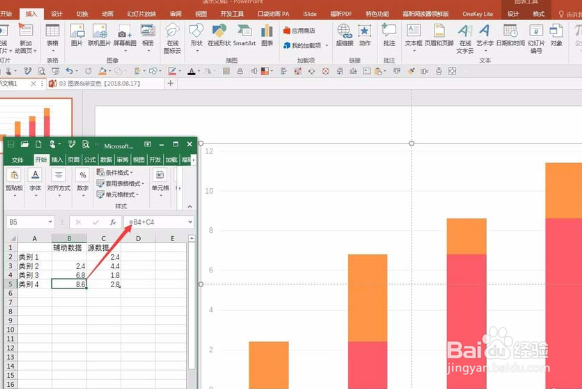Open the 相册 photo album tool
Viewport: 582px width, 389px height.
point(148,31)
